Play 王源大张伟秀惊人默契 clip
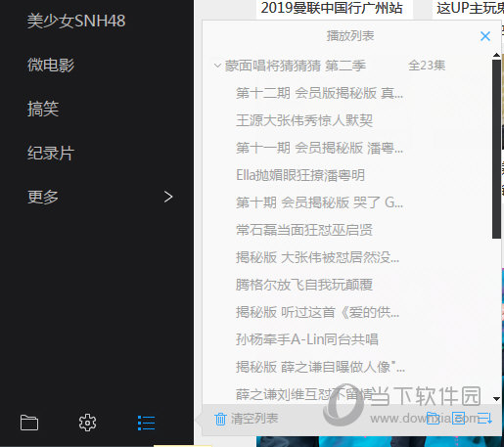The width and height of the screenshot is (504, 447). click(304, 120)
